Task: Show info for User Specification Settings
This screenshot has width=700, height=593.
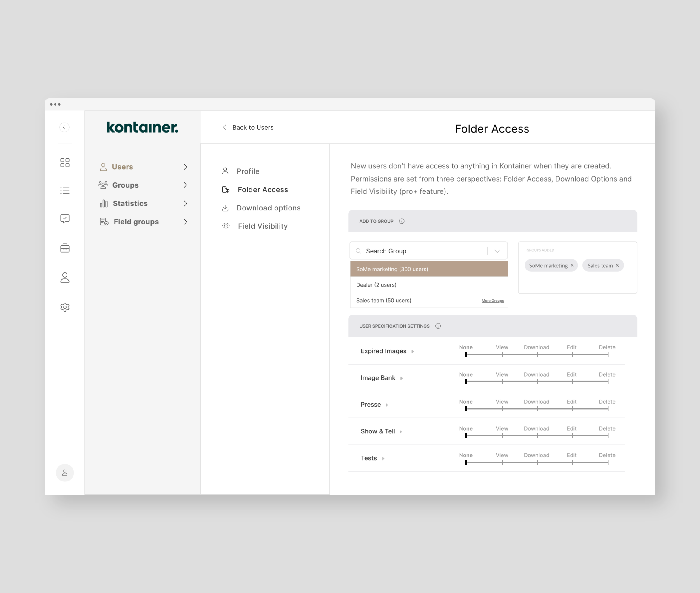Action: coord(438,326)
